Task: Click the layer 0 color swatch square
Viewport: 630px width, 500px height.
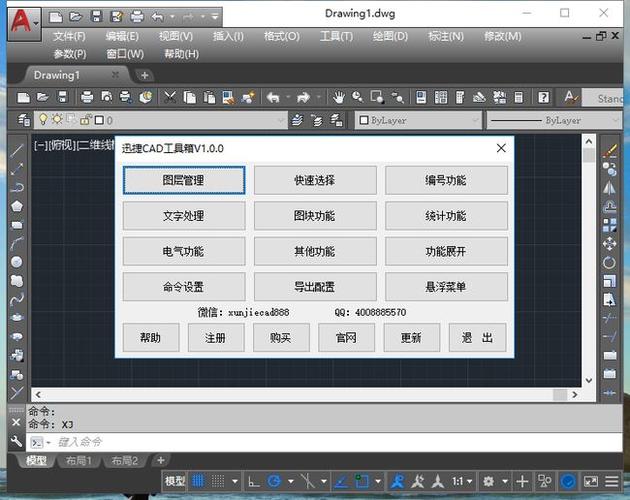Action: pyautogui.click(x=99, y=120)
